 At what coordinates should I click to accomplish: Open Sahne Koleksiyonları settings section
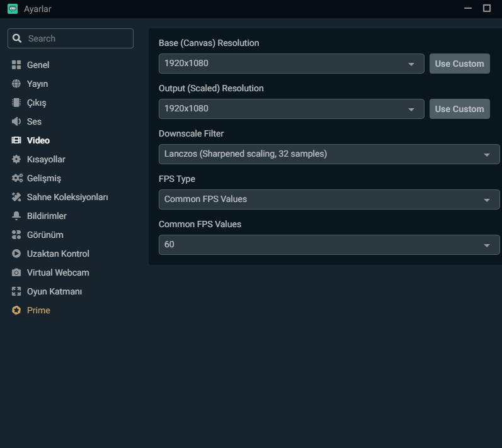click(x=67, y=197)
